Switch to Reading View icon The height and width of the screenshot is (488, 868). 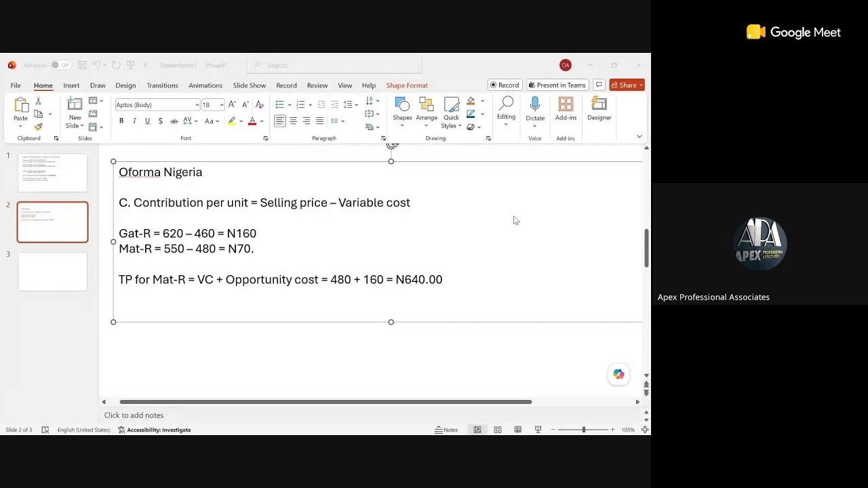[x=518, y=430]
